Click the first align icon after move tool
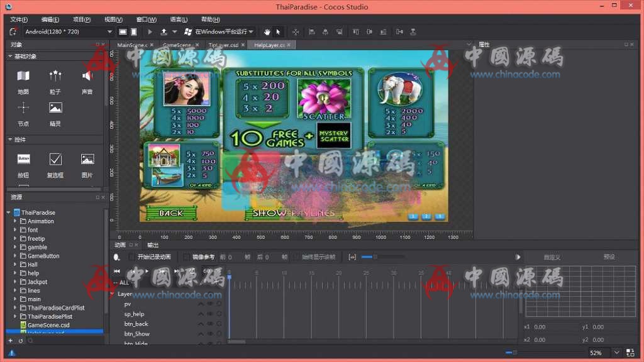 (312, 31)
